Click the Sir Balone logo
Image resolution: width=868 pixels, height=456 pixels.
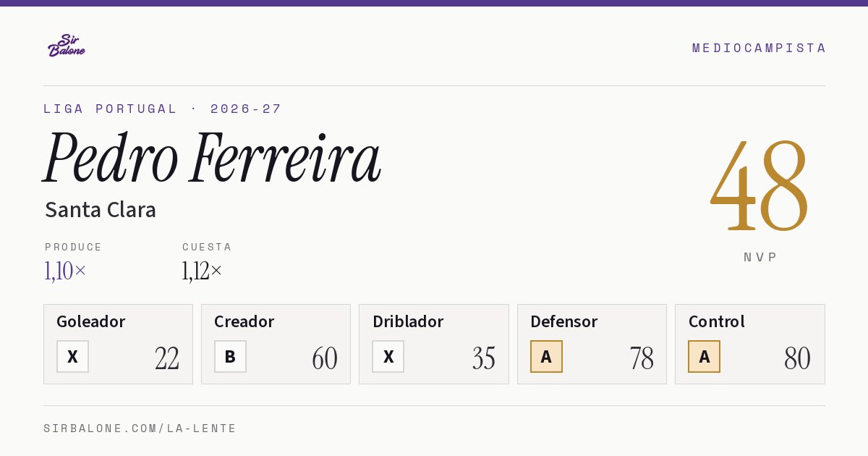(x=67, y=46)
